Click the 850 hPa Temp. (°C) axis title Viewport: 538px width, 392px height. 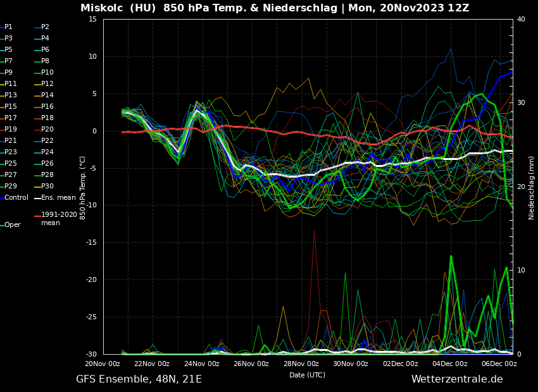(83, 187)
